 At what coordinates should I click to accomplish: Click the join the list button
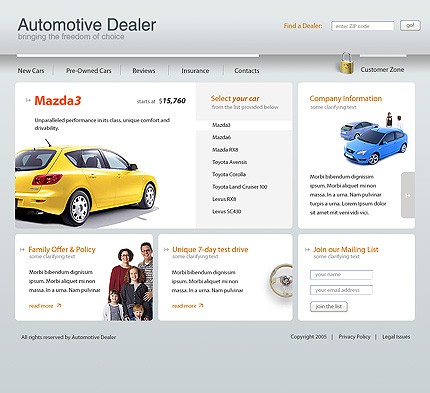(x=329, y=306)
